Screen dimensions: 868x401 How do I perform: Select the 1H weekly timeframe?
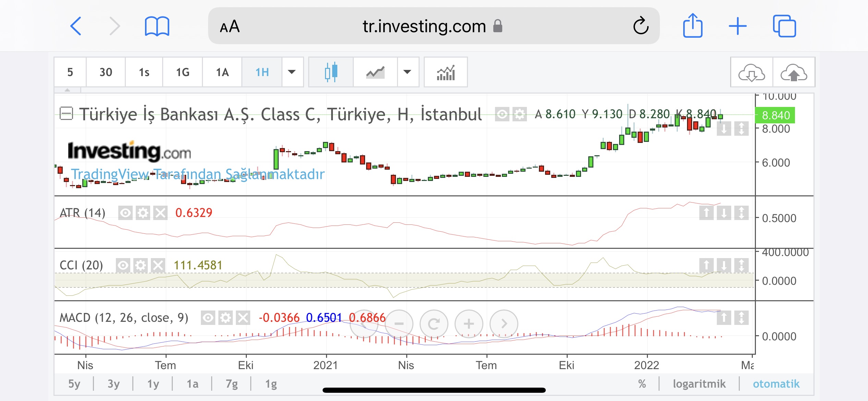tap(262, 72)
